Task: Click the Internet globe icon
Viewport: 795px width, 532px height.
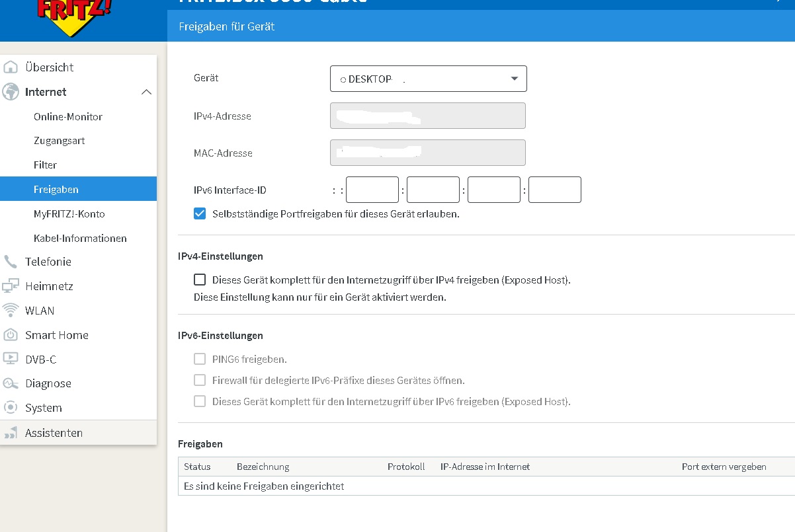Action: (x=11, y=92)
